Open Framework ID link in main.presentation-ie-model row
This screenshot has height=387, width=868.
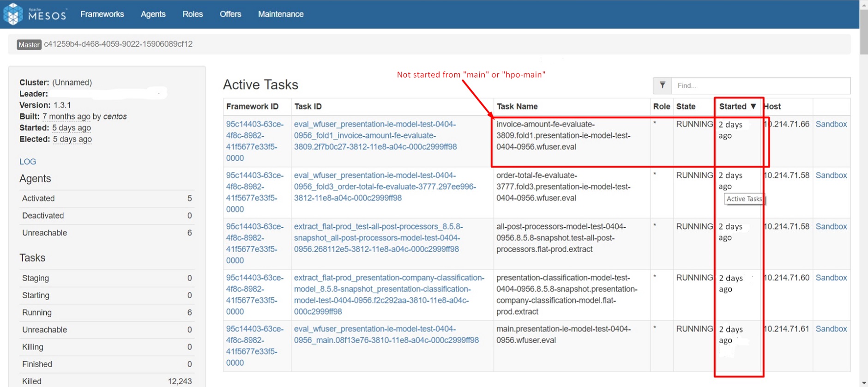coord(255,346)
